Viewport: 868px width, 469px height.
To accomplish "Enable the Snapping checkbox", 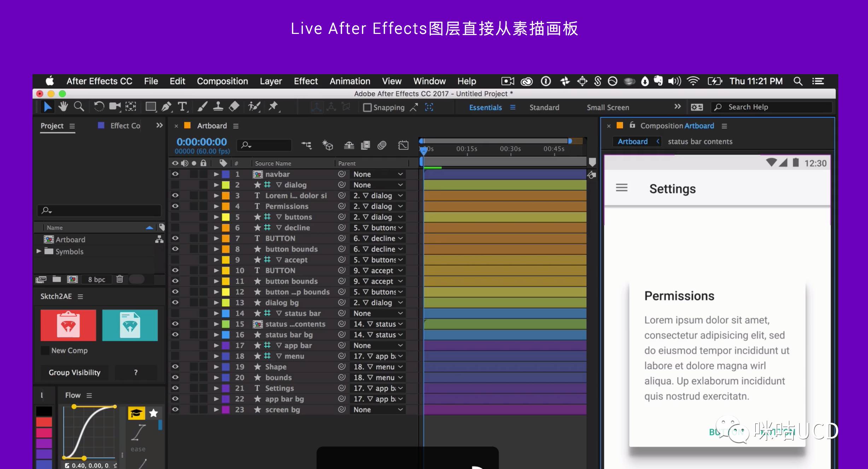I will 367,107.
